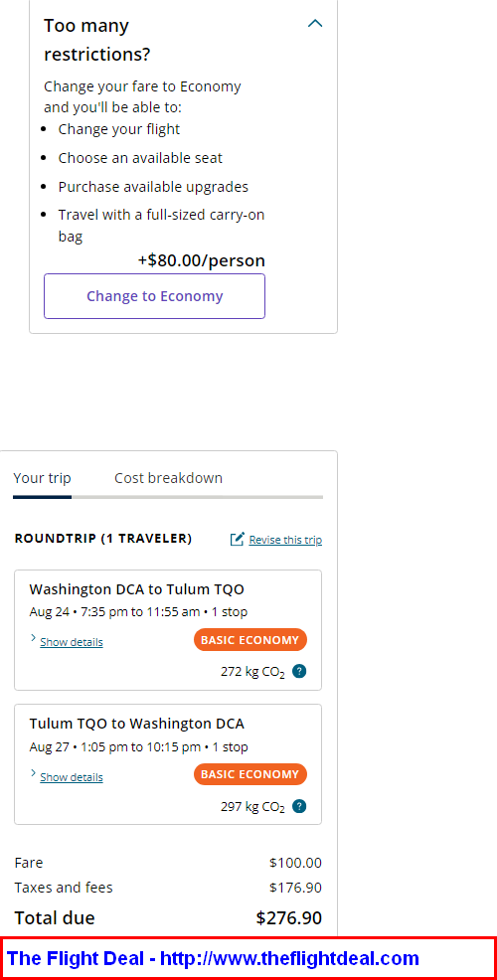Click the 'Too many restrictions?' heading
This screenshot has height=980, width=497.
tap(96, 40)
